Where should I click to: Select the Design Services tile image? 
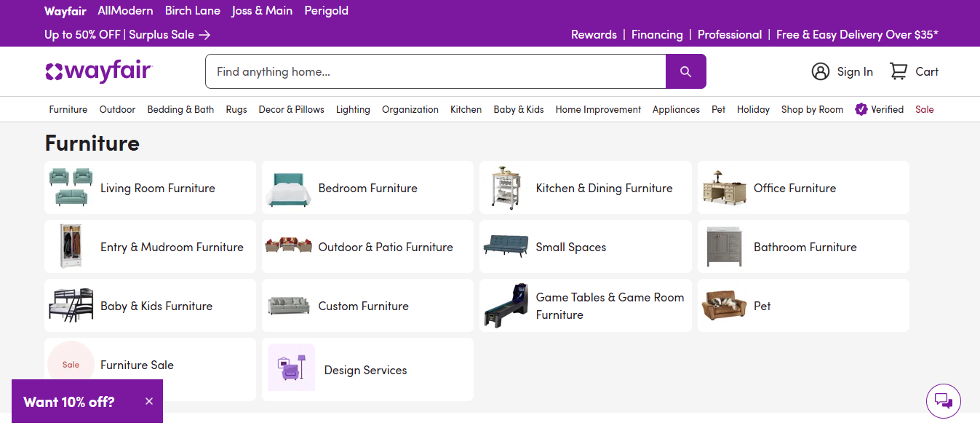(290, 369)
